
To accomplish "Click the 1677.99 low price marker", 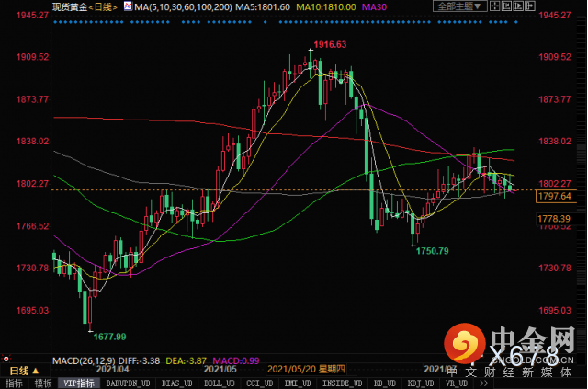I will click(x=109, y=337).
